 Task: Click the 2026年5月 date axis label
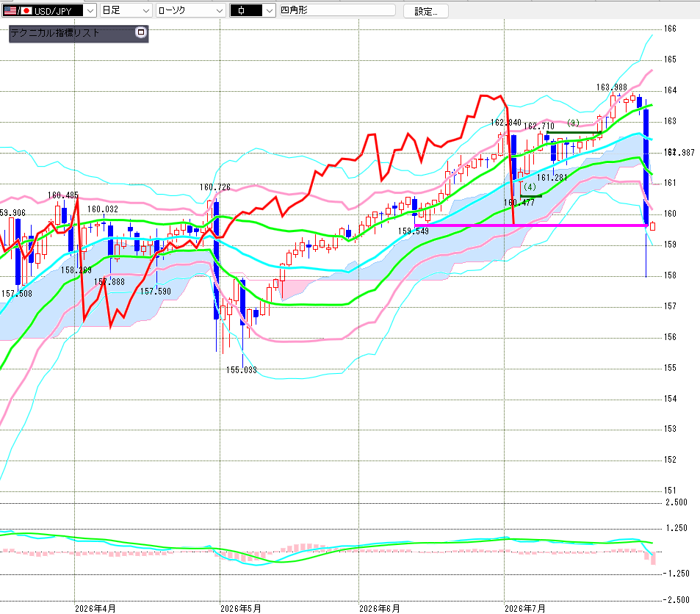point(241,608)
